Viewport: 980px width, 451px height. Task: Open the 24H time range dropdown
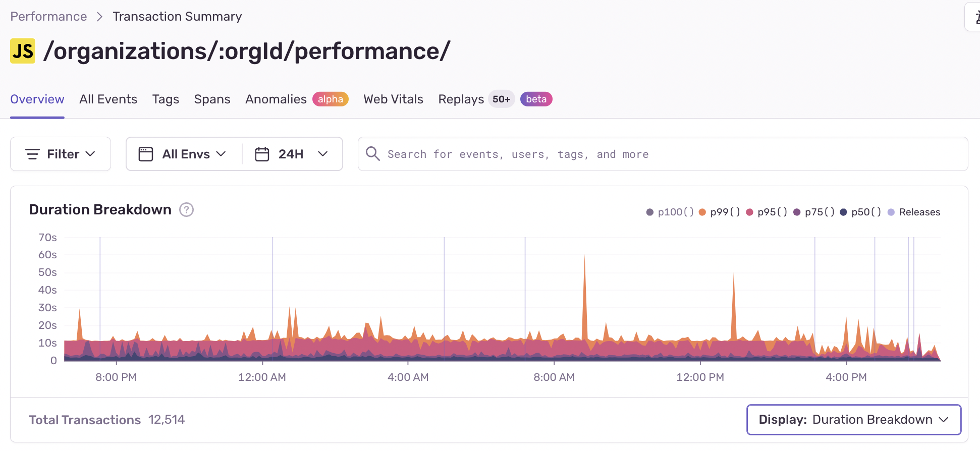coord(292,154)
